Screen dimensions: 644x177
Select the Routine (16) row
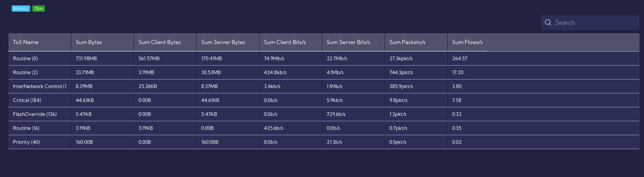click(324, 128)
